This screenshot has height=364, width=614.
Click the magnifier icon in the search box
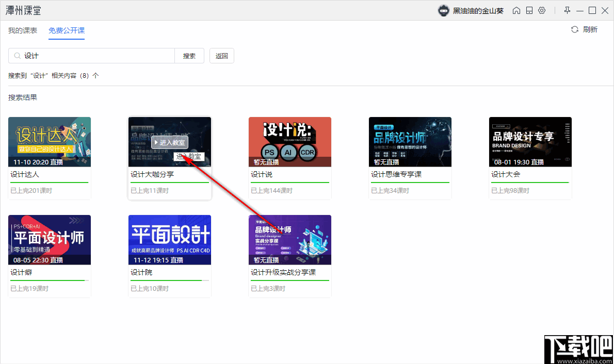tap(16, 55)
